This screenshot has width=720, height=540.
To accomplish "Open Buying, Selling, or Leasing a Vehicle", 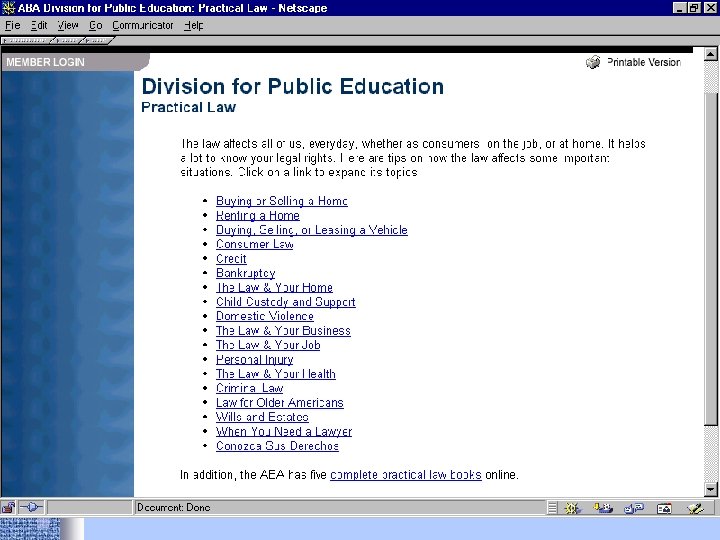I will coord(312,230).
